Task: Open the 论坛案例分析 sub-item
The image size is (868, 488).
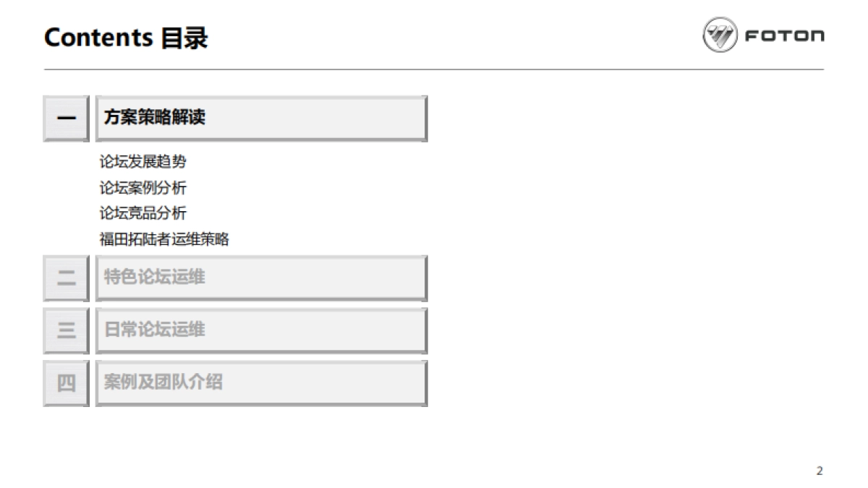Action: [142, 188]
